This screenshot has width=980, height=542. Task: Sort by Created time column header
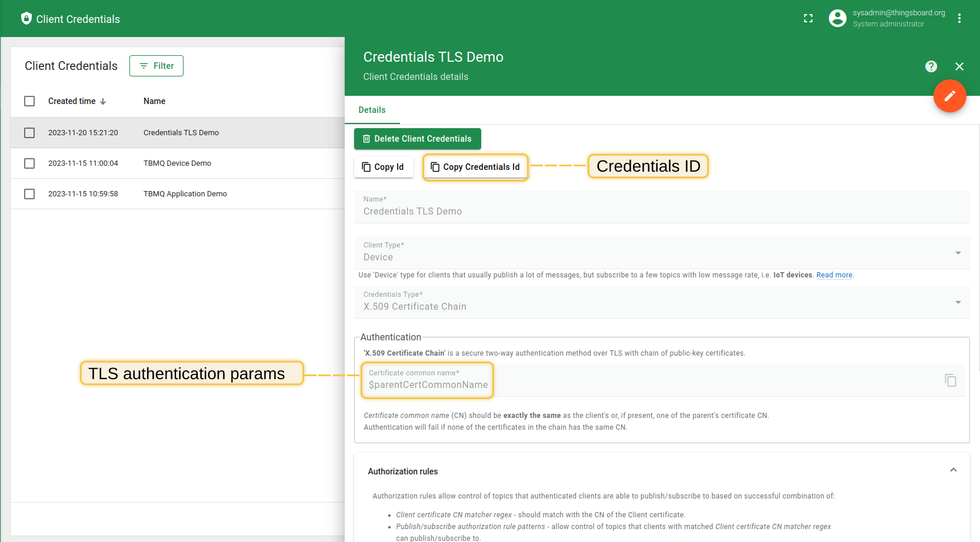pos(72,101)
